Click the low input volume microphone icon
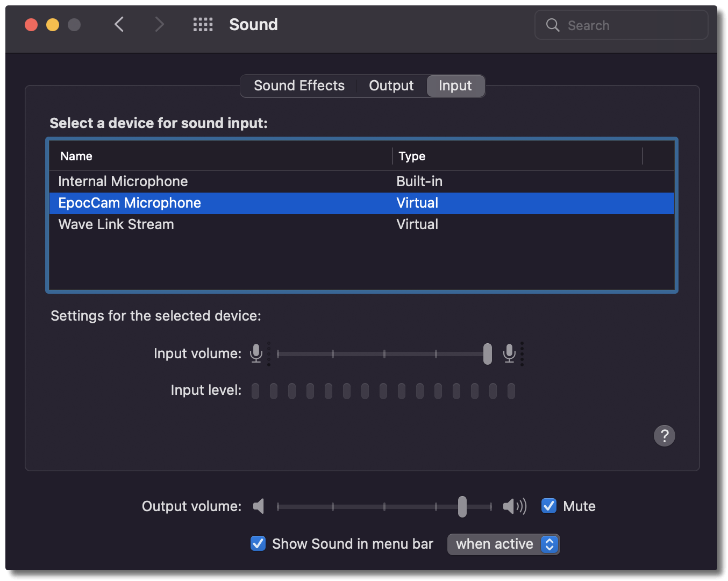This screenshot has height=581, width=728. 256,353
